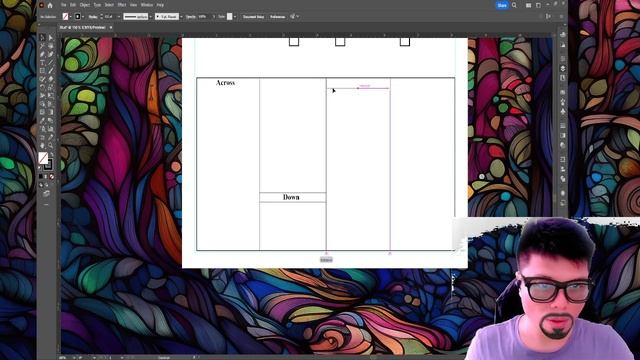Image resolution: width=640 pixels, height=360 pixels.
Task: Open the Edit menu
Action: tap(73, 5)
